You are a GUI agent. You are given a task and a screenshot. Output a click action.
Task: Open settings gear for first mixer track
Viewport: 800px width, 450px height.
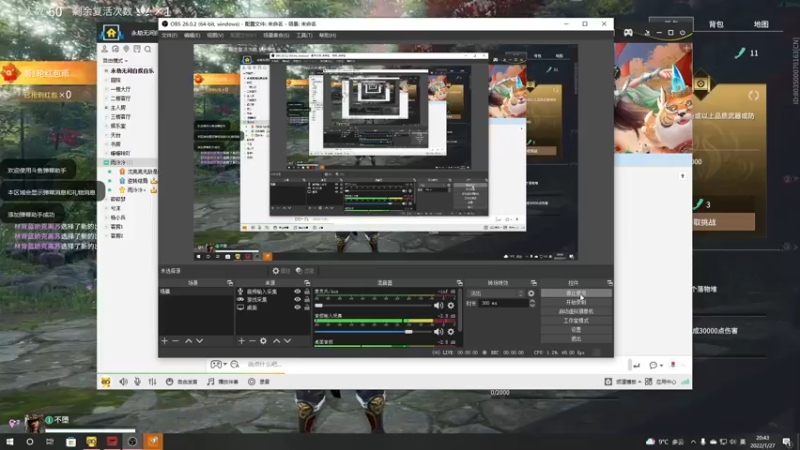[x=451, y=306]
